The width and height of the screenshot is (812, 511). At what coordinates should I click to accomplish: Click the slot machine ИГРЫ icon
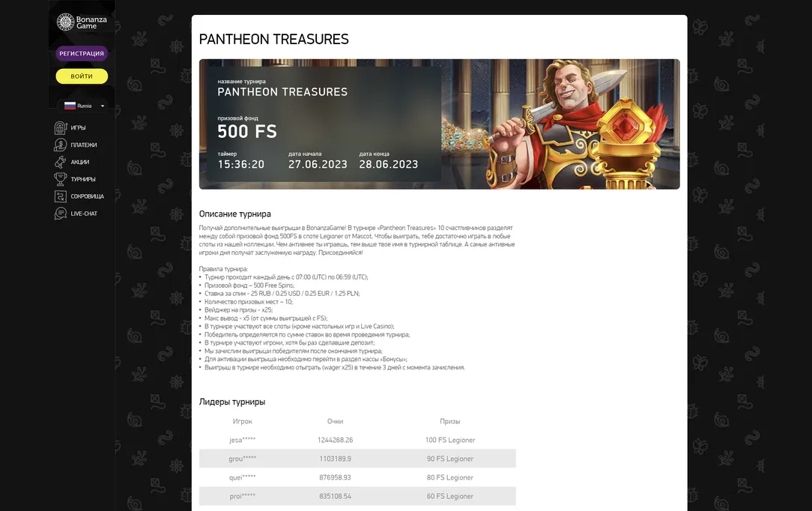pyautogui.click(x=61, y=127)
